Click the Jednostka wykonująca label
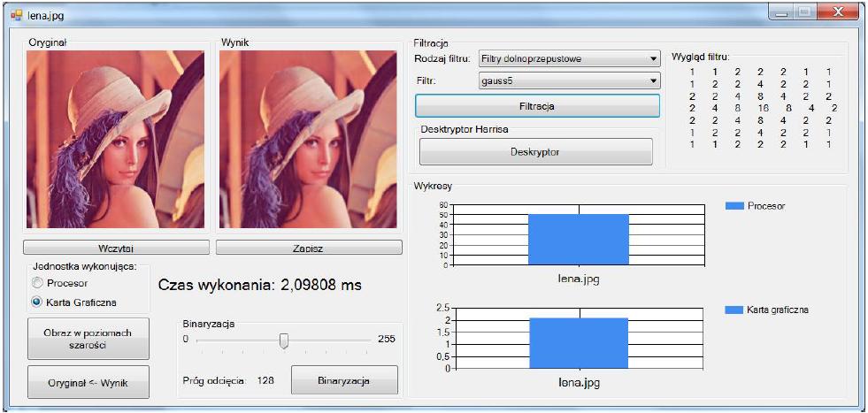 pyautogui.click(x=83, y=266)
